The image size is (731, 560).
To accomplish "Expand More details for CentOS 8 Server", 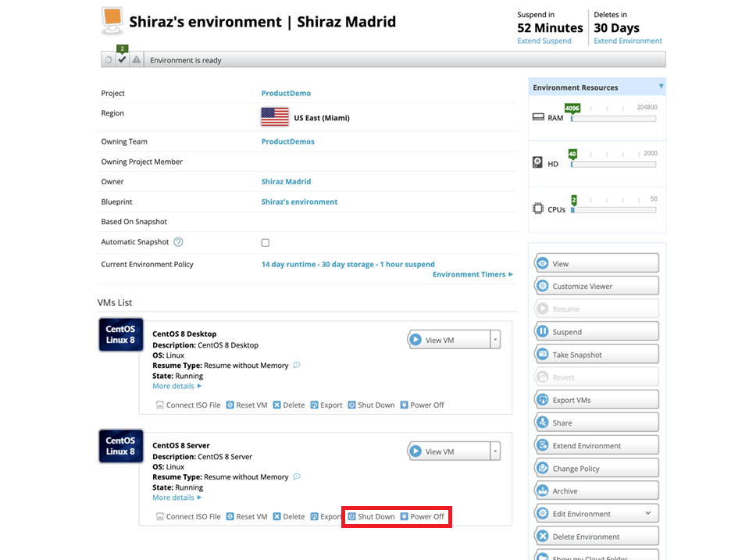I will pyautogui.click(x=177, y=498).
